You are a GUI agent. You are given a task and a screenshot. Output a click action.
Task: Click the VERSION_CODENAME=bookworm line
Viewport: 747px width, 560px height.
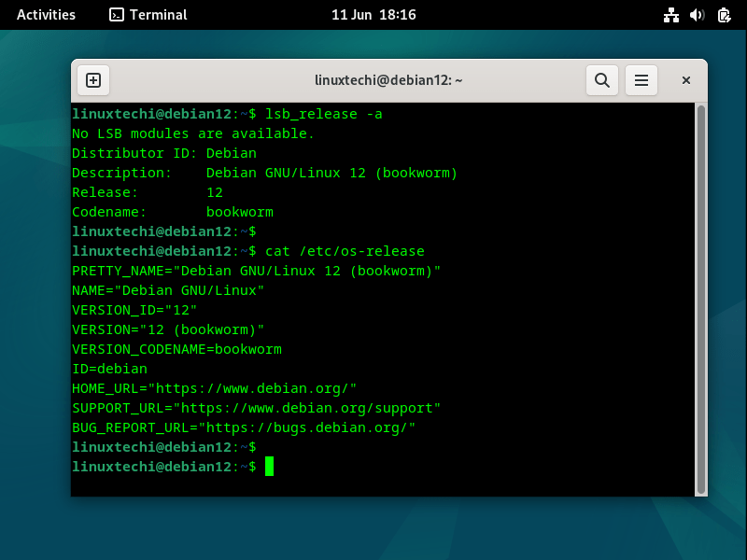point(176,349)
